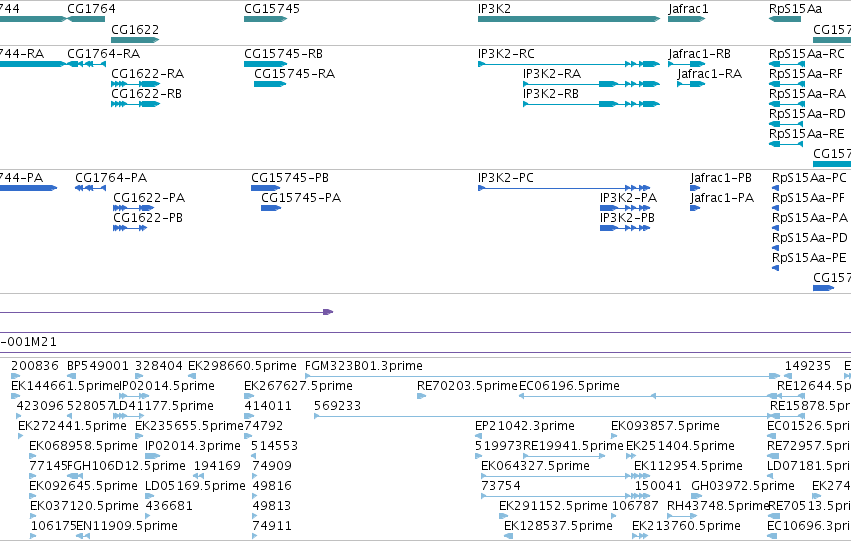851x541 pixels.
Task: Click CG15745-PA protein label
Action: pos(301,198)
